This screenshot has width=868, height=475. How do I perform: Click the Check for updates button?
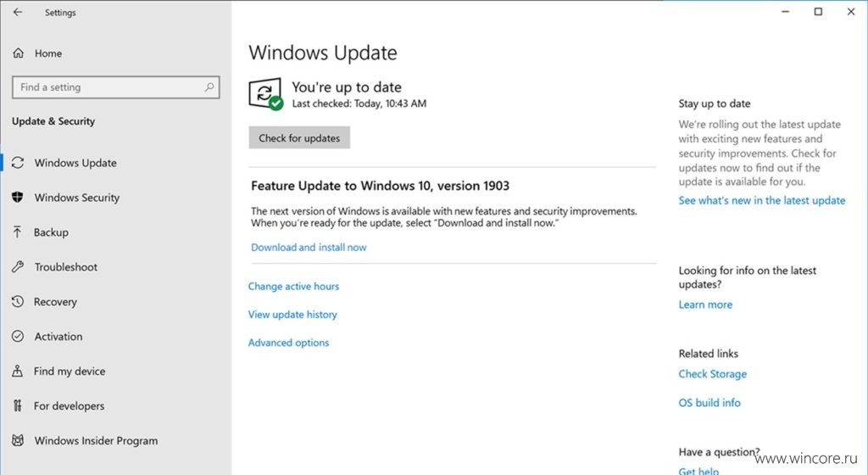(x=299, y=138)
